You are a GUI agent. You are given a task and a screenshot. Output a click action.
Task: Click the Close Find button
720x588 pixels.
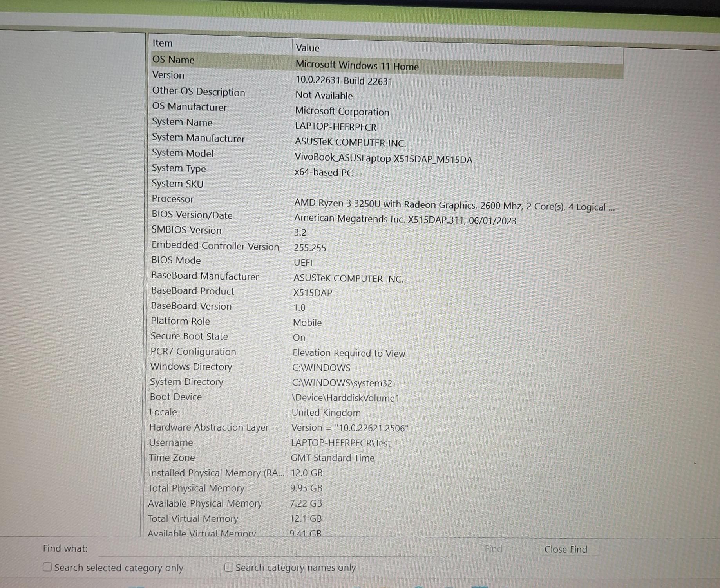[x=565, y=549]
